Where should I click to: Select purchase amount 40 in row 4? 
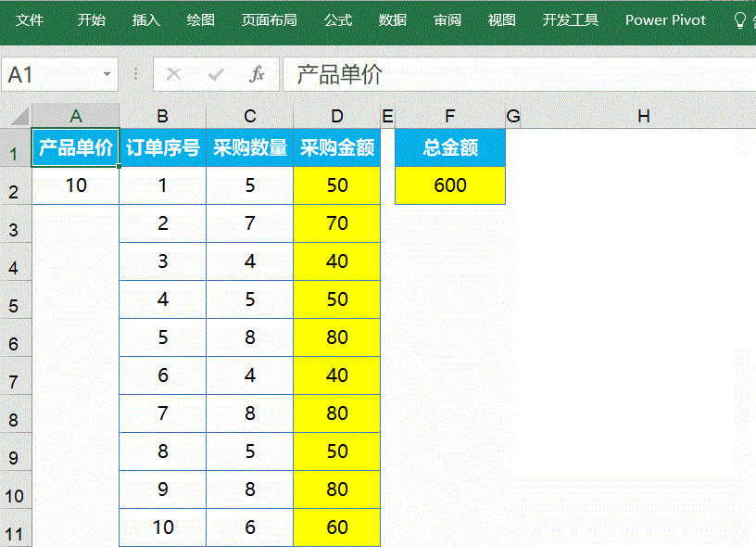[337, 261]
